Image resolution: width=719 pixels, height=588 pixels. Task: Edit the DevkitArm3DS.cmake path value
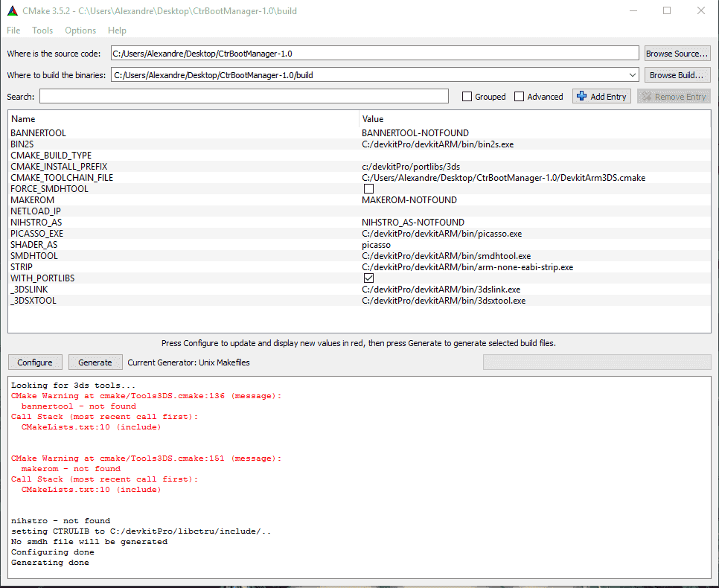pyautogui.click(x=503, y=177)
